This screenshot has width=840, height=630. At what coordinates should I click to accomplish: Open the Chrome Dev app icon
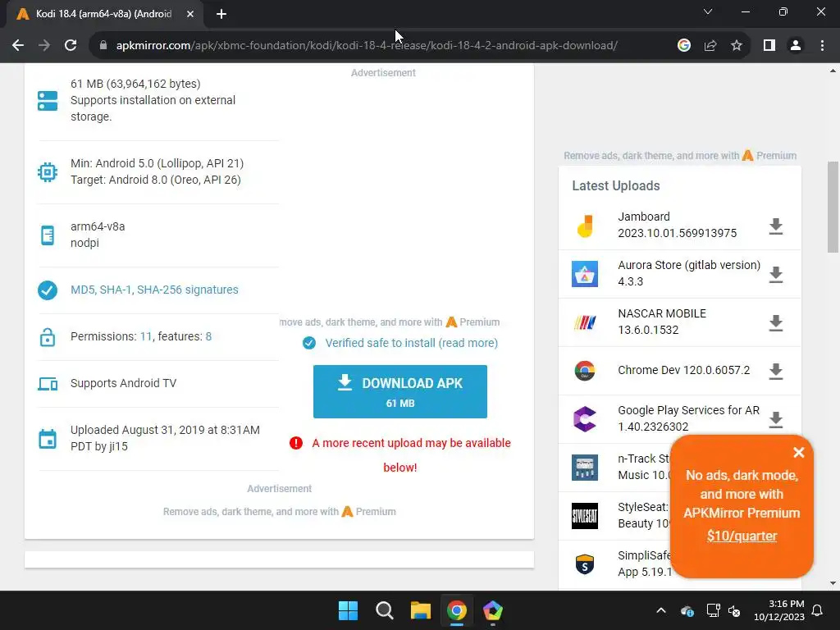[x=584, y=371]
